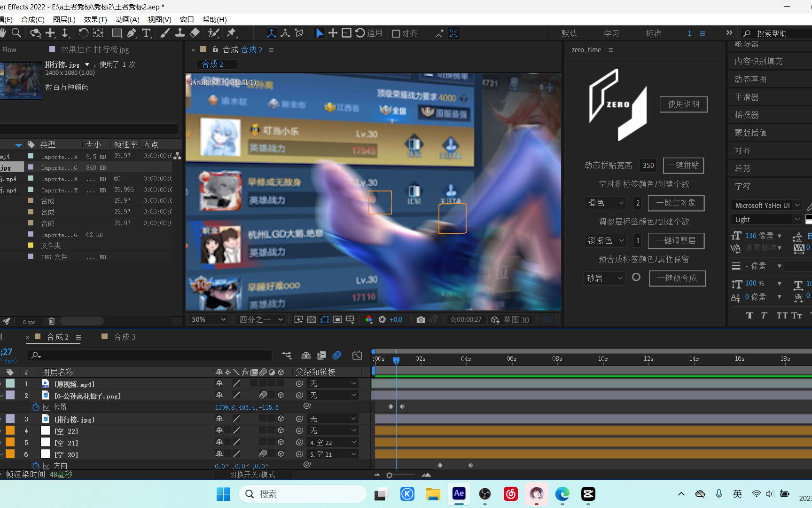
Task: Select the Zoom magnifier tool
Action: [16, 33]
